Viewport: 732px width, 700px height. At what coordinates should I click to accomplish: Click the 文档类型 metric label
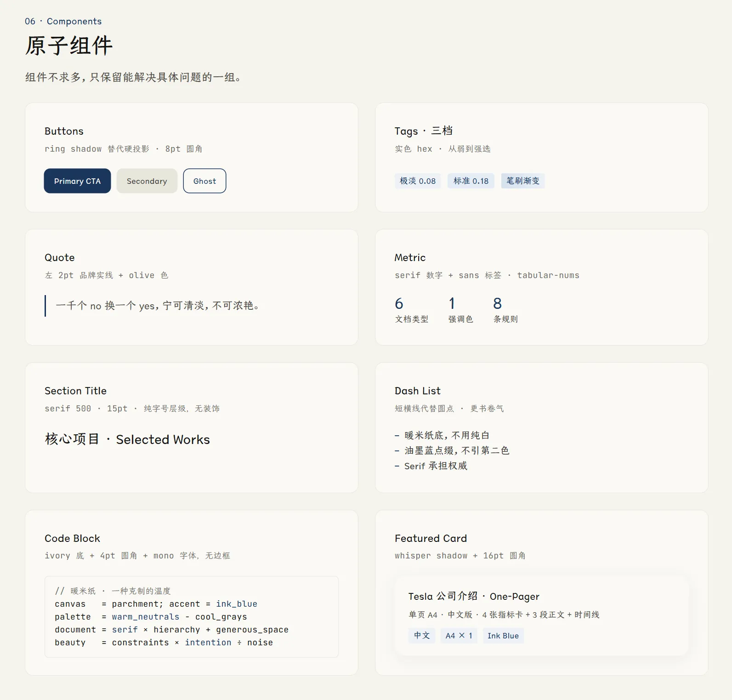pos(412,319)
